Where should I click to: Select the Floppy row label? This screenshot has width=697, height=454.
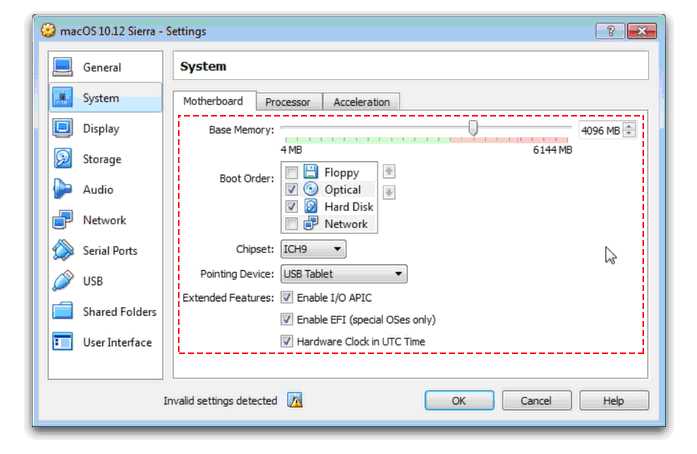pos(341,173)
